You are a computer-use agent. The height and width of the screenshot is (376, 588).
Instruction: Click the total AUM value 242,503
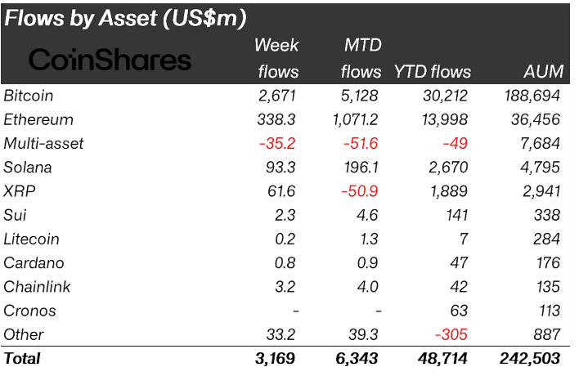click(529, 358)
